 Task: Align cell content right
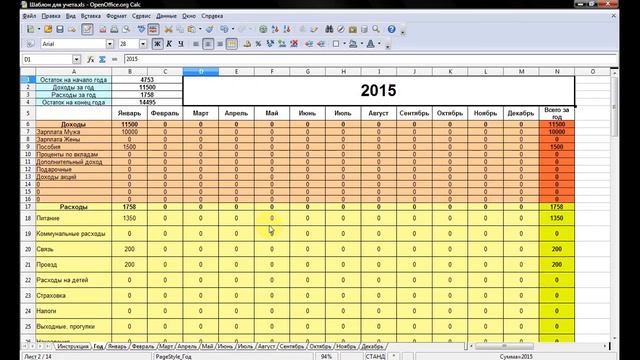[x=220, y=44]
